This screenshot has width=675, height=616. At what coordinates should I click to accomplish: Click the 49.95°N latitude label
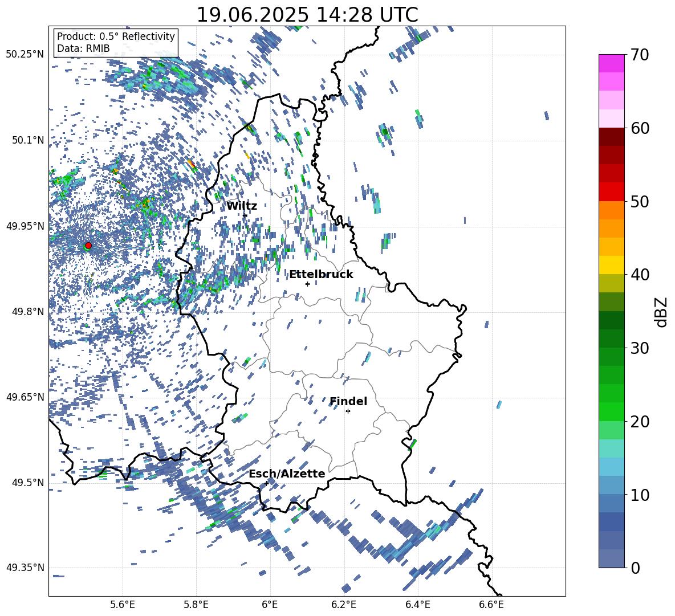pos(25,226)
